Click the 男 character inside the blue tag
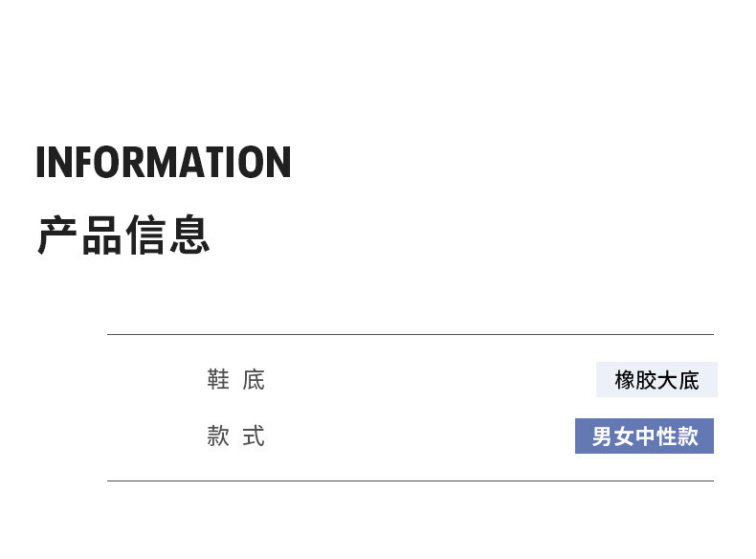The width and height of the screenshot is (756, 559). click(x=602, y=436)
